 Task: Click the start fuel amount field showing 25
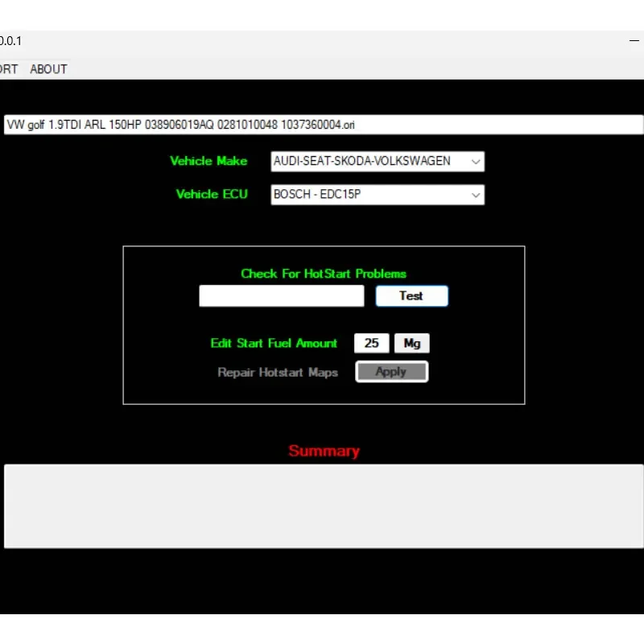(x=371, y=343)
